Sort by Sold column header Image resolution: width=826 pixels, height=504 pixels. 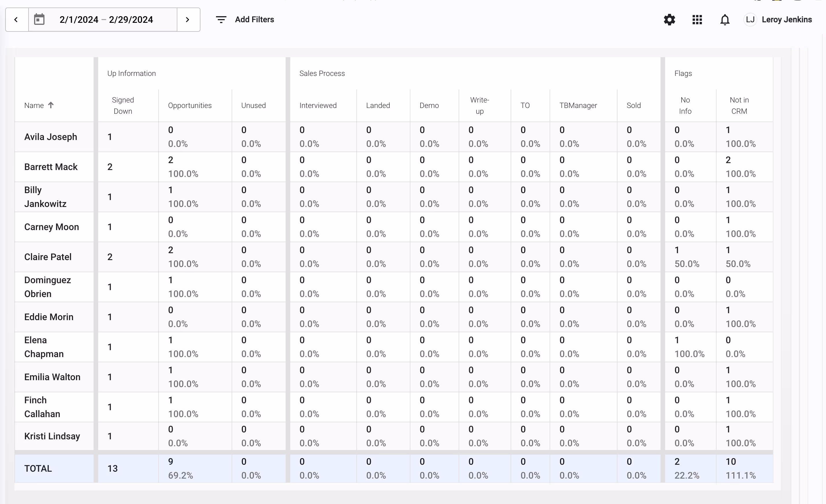[x=633, y=106]
